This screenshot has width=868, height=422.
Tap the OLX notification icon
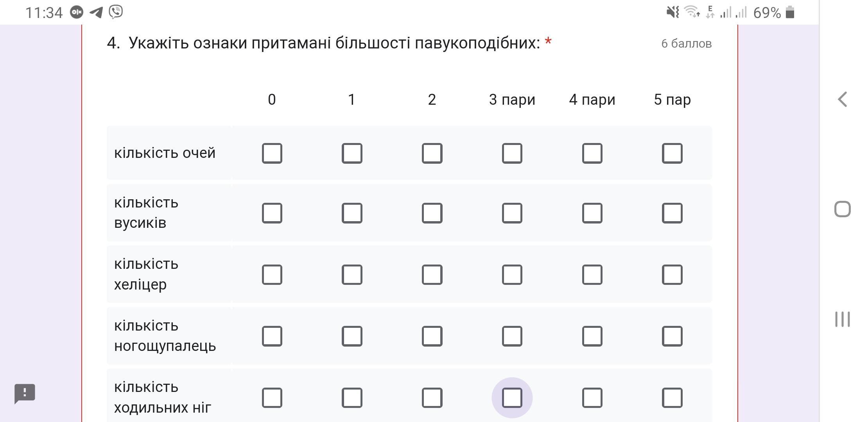point(77,13)
